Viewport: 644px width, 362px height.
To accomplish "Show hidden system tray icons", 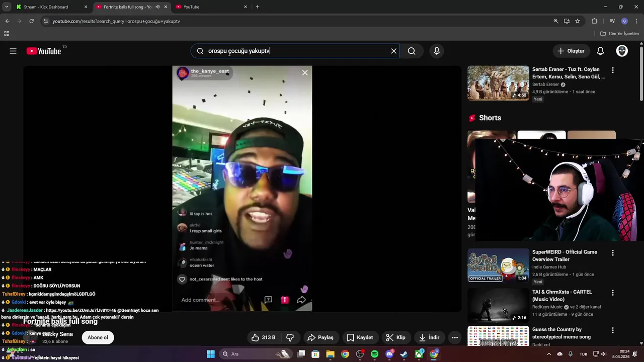I will point(549,354).
